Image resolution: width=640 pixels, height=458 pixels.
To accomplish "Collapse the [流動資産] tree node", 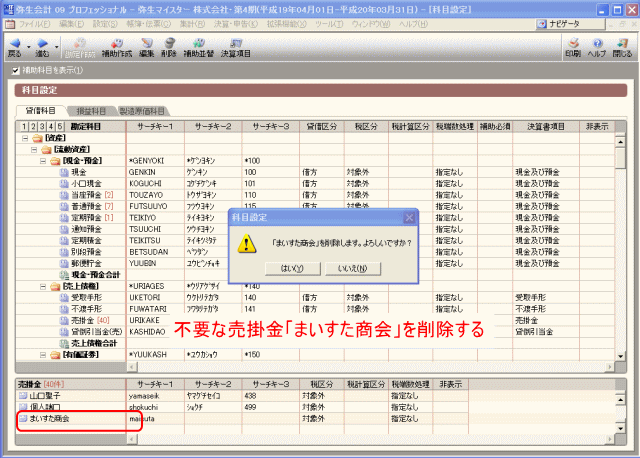I will [x=34, y=150].
